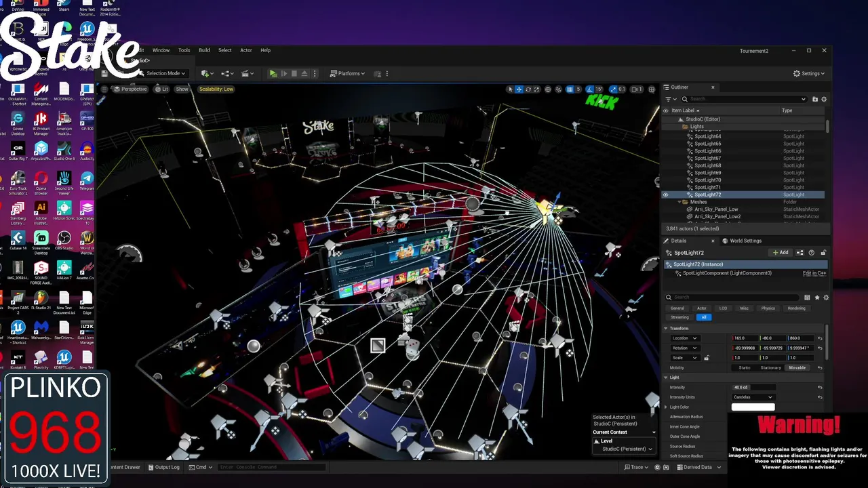This screenshot has width=868, height=488.
Task: Activate the rotate tool in viewport
Action: tap(528, 89)
